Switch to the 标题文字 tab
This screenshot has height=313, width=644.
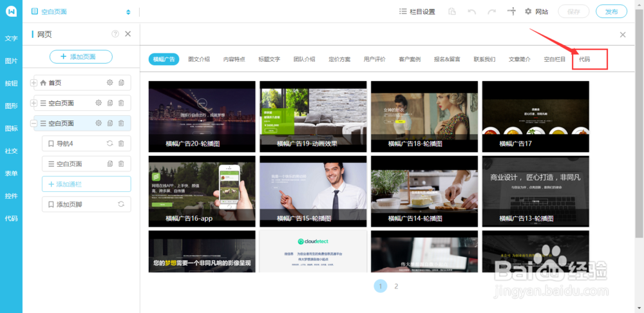pyautogui.click(x=269, y=59)
